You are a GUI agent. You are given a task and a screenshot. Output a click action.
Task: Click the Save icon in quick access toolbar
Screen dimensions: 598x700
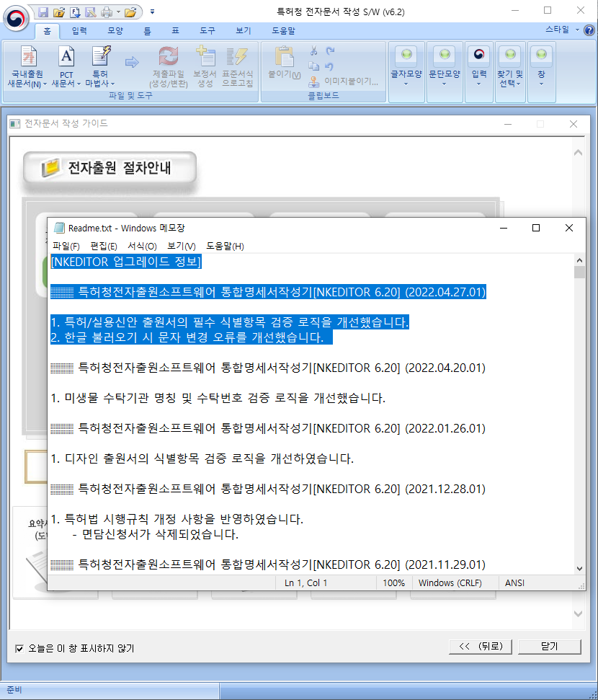pyautogui.click(x=43, y=12)
